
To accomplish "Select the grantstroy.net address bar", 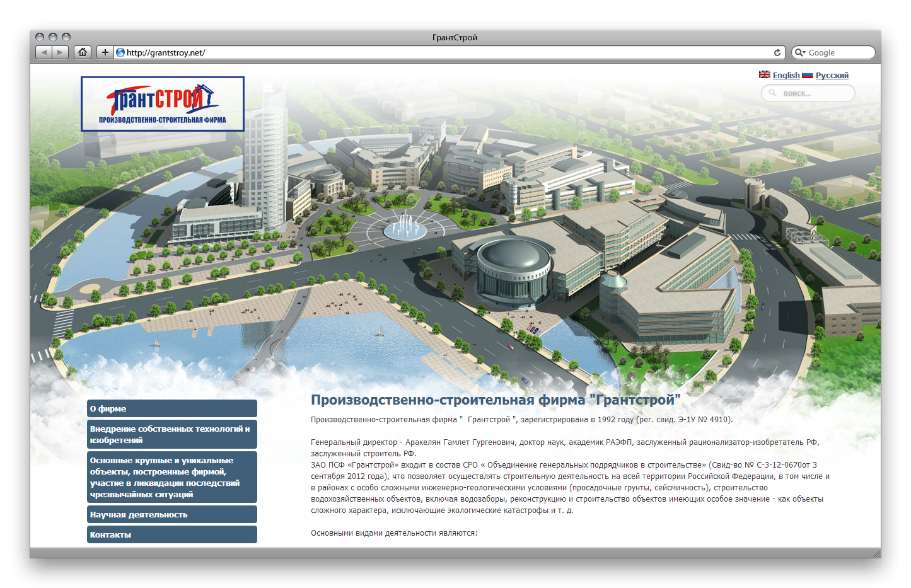I will click(x=450, y=52).
